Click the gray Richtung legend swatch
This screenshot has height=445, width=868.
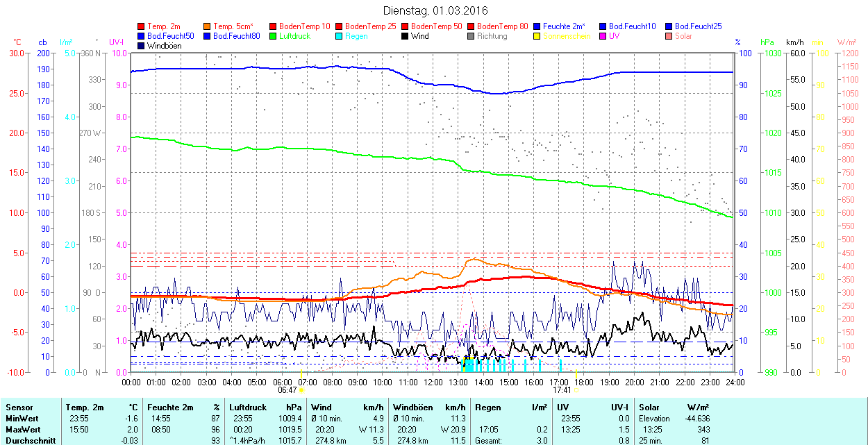(x=471, y=36)
